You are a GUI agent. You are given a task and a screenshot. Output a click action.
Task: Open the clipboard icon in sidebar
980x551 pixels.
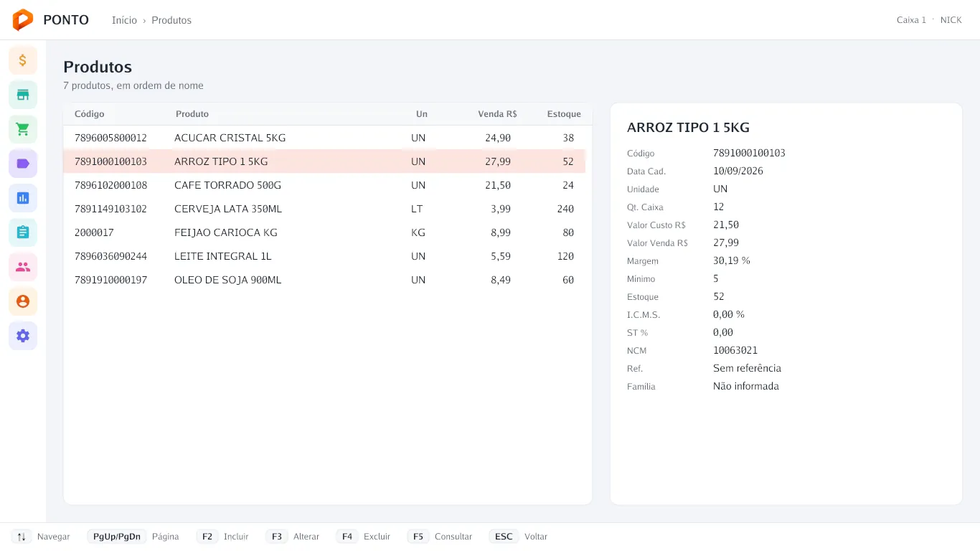point(23,232)
